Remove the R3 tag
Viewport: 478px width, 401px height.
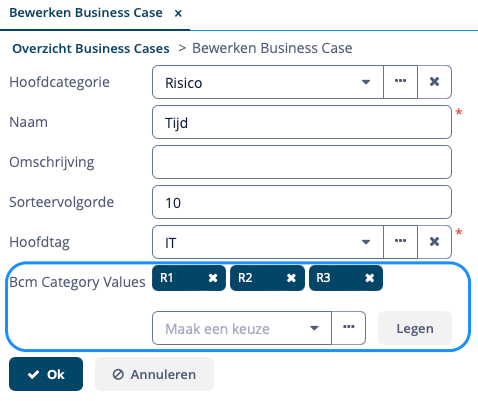[x=369, y=278]
